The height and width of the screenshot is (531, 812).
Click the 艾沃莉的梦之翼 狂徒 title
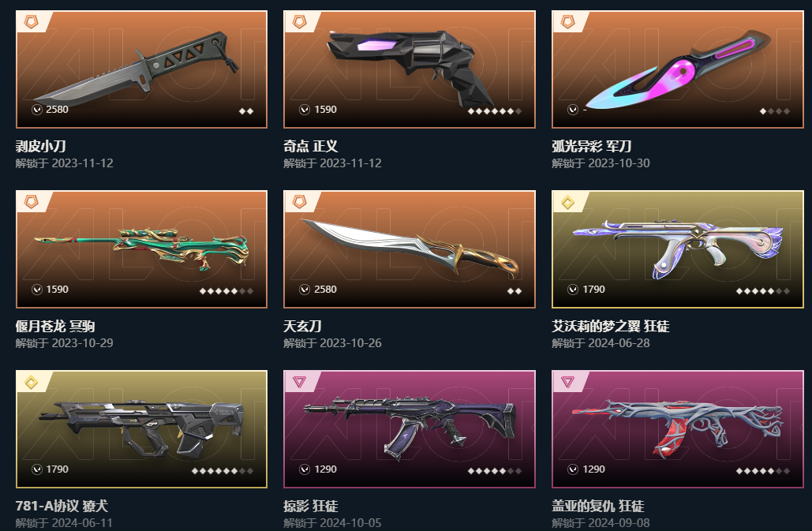click(x=611, y=326)
